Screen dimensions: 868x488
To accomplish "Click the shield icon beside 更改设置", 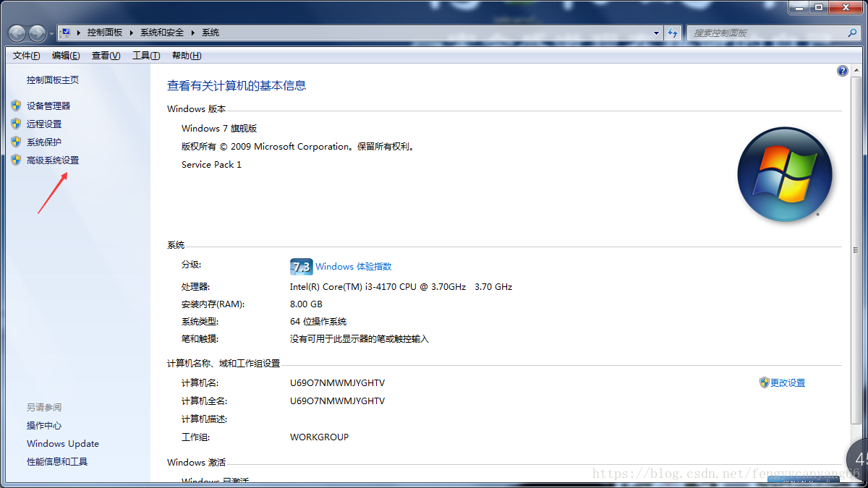I will click(x=765, y=382).
